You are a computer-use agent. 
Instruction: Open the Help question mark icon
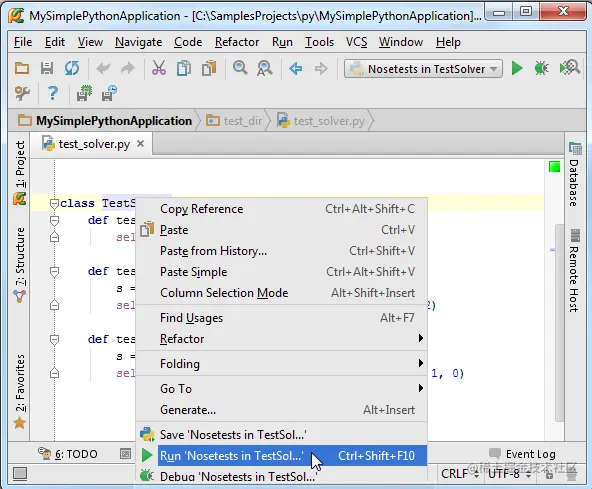(53, 93)
